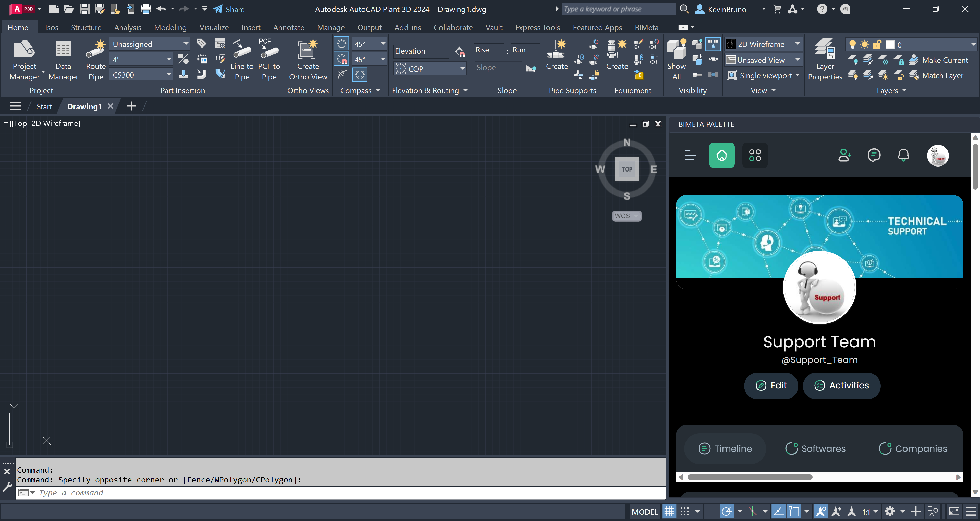Click the Match Layer tool

(x=936, y=75)
